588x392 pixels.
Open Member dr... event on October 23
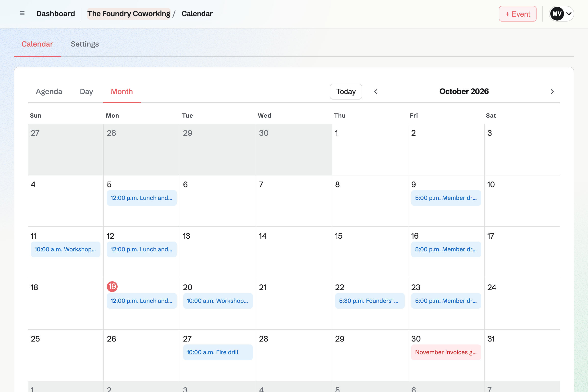click(x=446, y=301)
